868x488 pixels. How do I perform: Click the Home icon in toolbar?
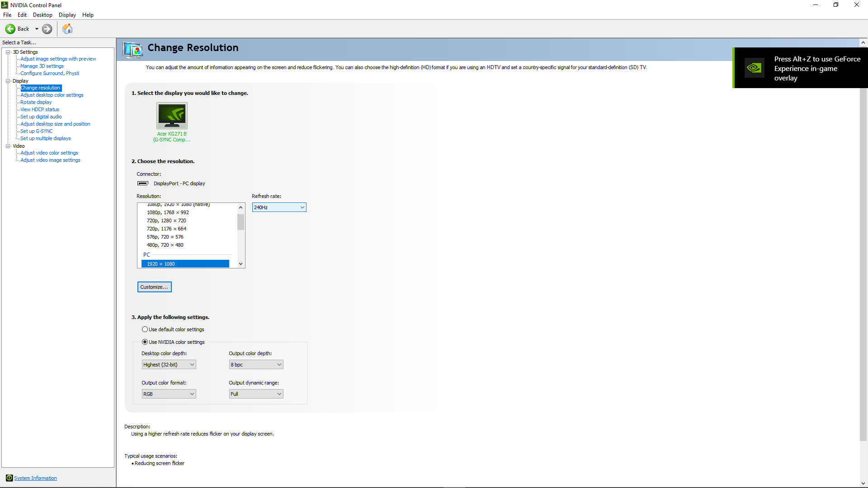point(67,29)
